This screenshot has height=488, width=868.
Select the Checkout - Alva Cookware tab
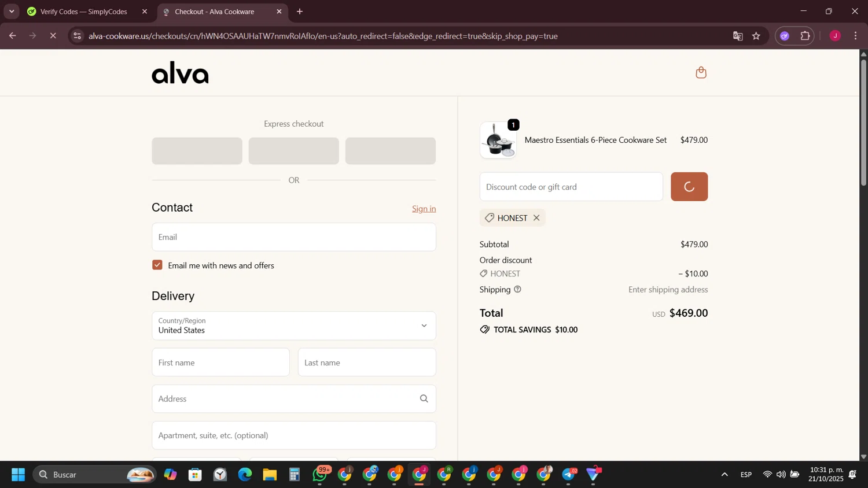(215, 12)
